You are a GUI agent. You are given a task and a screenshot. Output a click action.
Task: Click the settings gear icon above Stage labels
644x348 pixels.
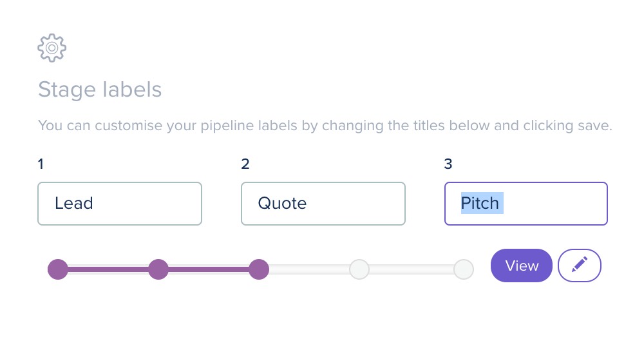point(52,48)
